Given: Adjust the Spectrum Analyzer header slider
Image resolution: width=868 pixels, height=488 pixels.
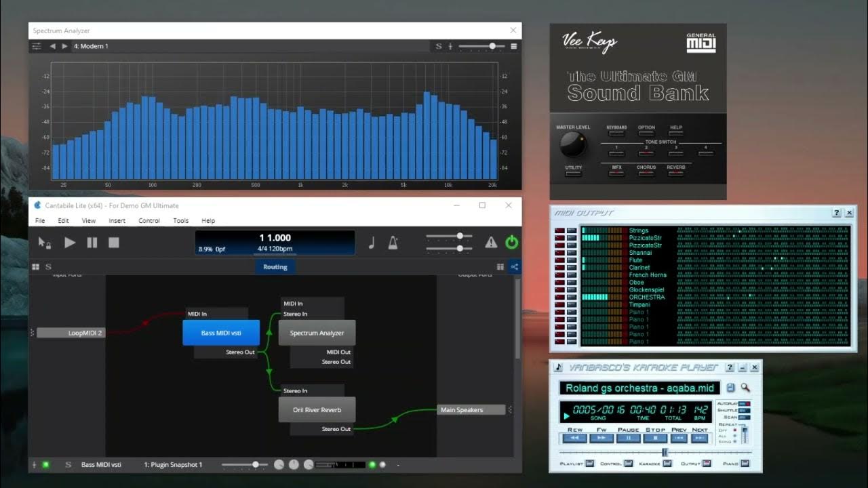Looking at the screenshot, I should point(482,46).
